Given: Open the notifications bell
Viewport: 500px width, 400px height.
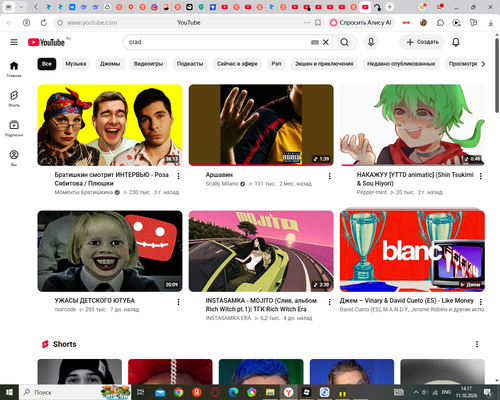Looking at the screenshot, I should point(456,42).
